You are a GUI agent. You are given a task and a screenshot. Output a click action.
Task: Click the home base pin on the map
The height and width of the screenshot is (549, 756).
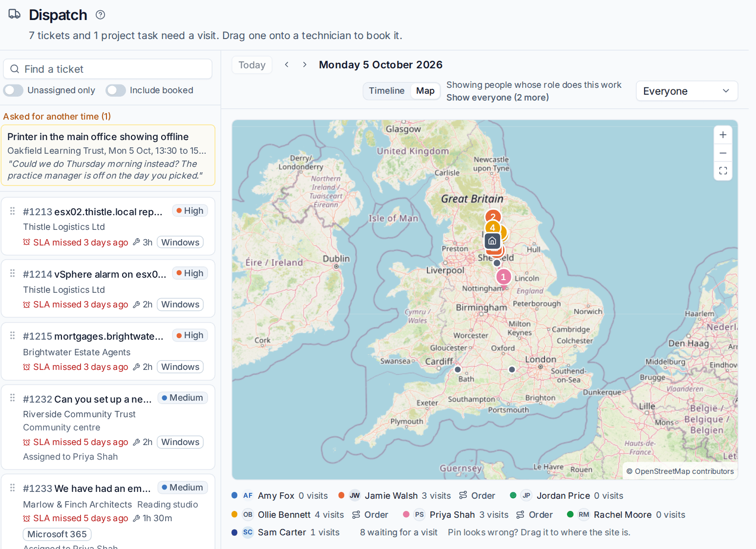point(492,241)
